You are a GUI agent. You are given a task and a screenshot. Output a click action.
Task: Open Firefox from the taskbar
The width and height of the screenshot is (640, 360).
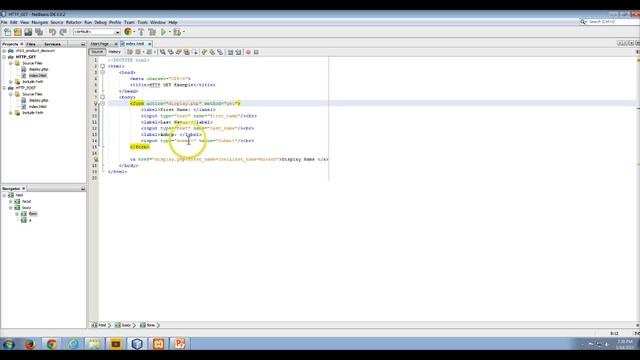coord(30,344)
